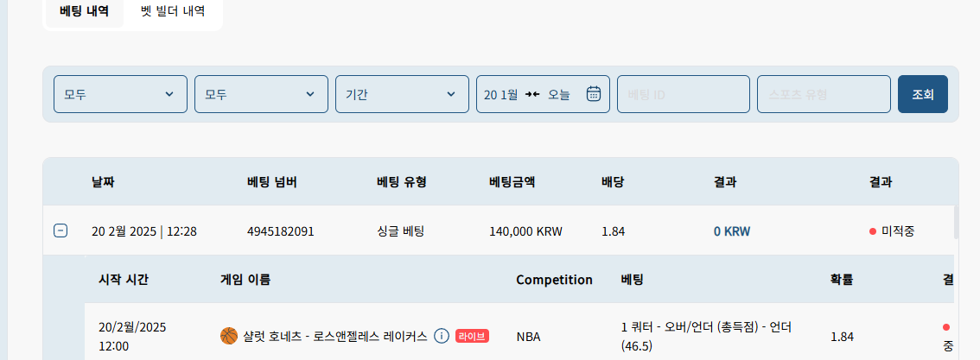Click the 20 1월 start date field
This screenshot has width=980, height=360.
pos(500,95)
